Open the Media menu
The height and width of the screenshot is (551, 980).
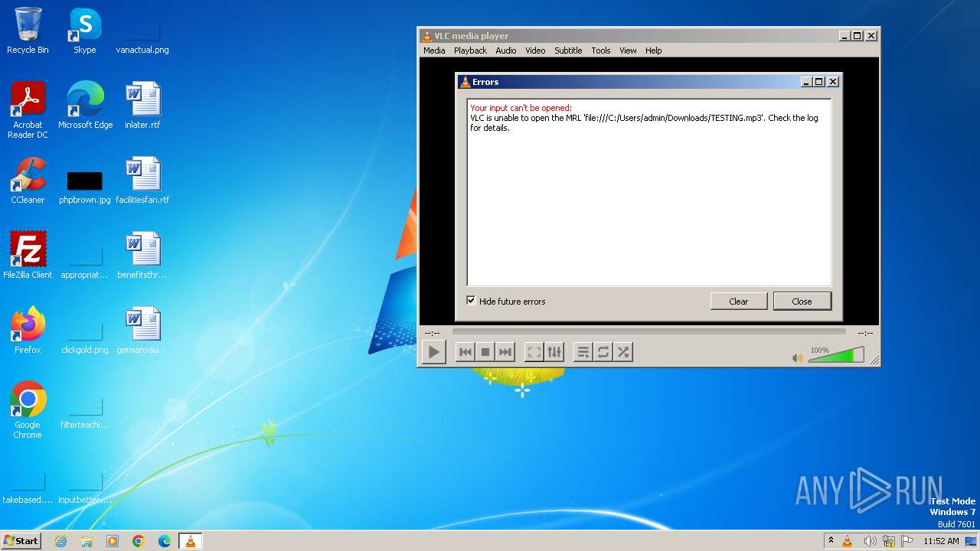pyautogui.click(x=434, y=51)
